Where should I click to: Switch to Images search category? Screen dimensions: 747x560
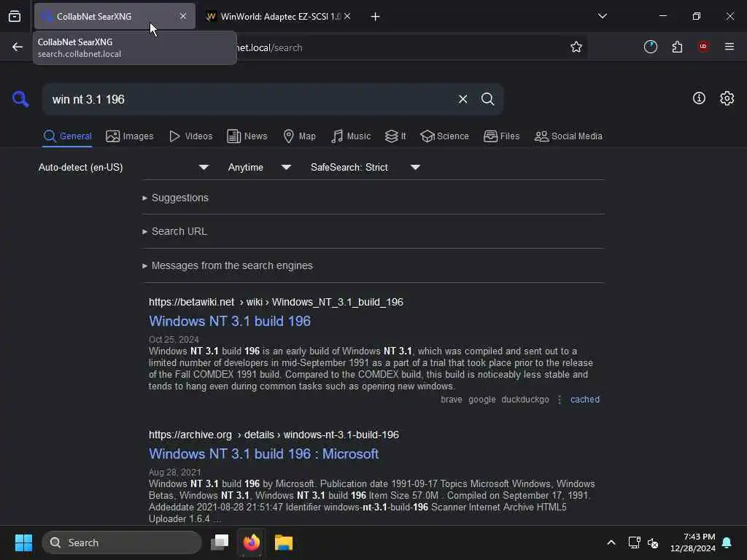pyautogui.click(x=130, y=136)
